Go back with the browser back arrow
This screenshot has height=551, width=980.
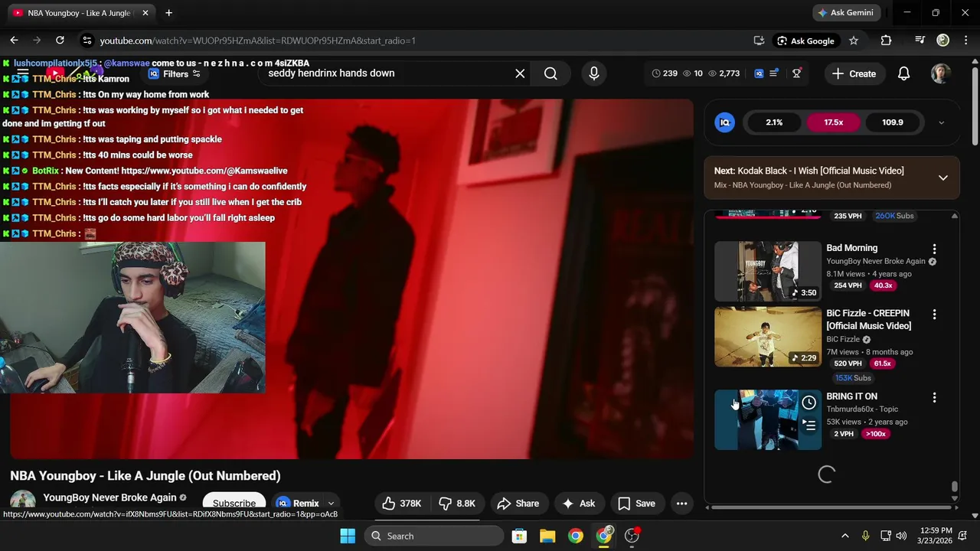tap(14, 41)
